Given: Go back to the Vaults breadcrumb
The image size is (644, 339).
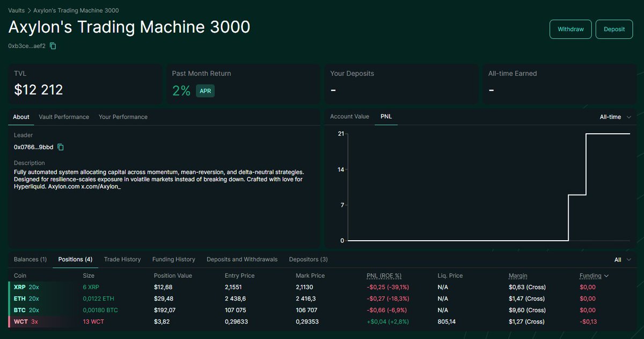Looking at the screenshot, I should (16, 10).
